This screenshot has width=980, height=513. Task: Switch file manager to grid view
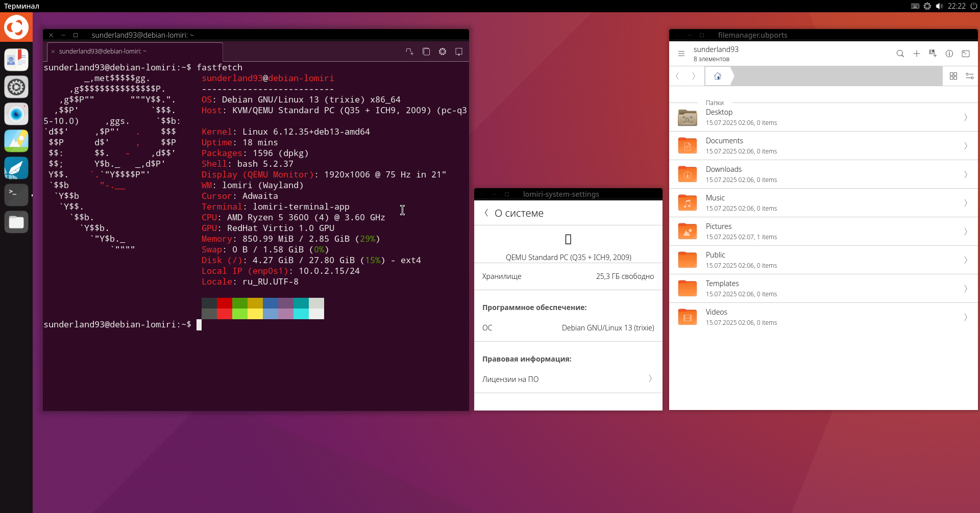point(953,76)
